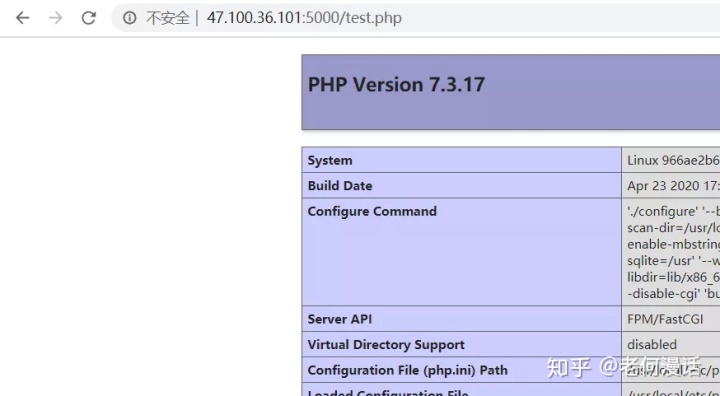
Task: Select the Configuration File (php.ini) Path label
Action: click(407, 370)
